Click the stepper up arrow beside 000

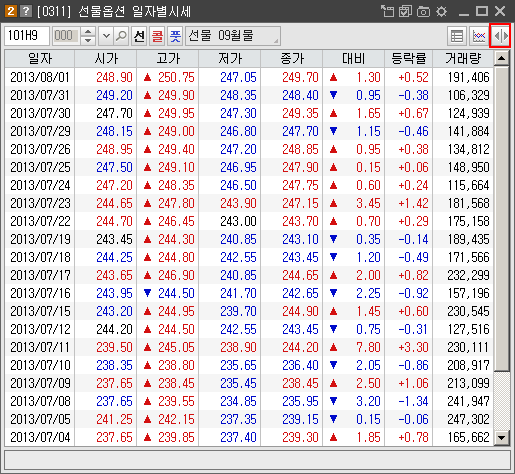tap(88, 32)
